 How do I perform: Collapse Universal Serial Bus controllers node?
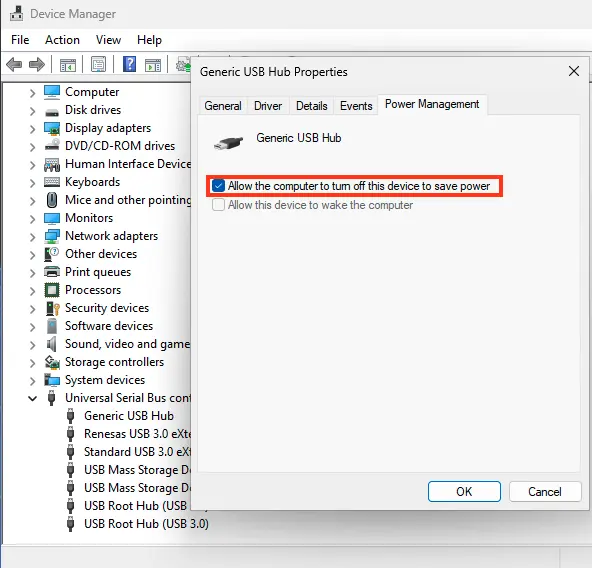click(32, 398)
